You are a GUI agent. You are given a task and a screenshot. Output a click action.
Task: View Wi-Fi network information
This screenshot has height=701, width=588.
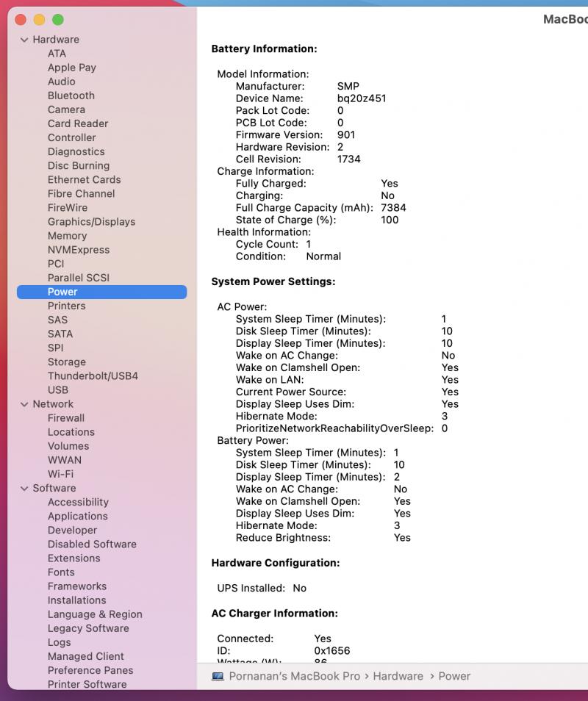coord(61,474)
